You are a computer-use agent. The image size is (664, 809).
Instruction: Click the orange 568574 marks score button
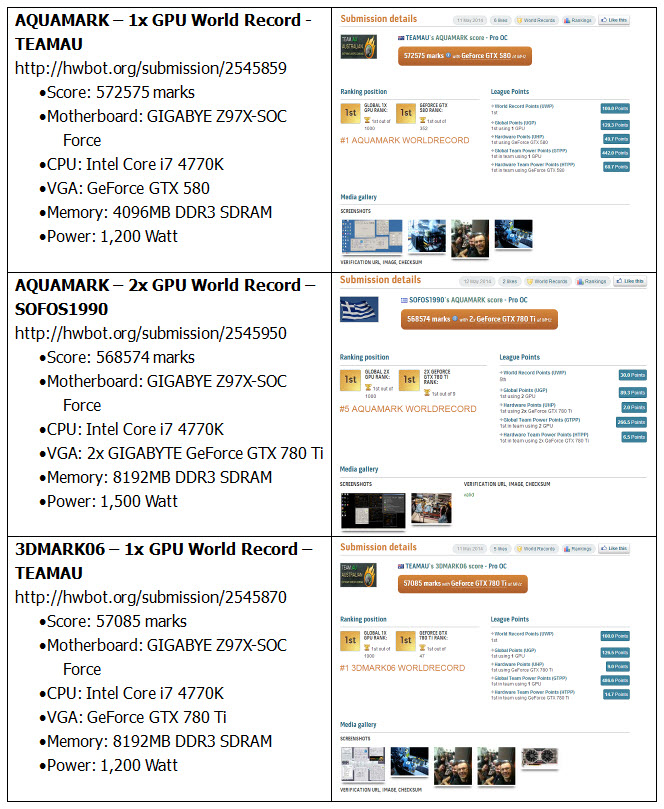tap(479, 319)
